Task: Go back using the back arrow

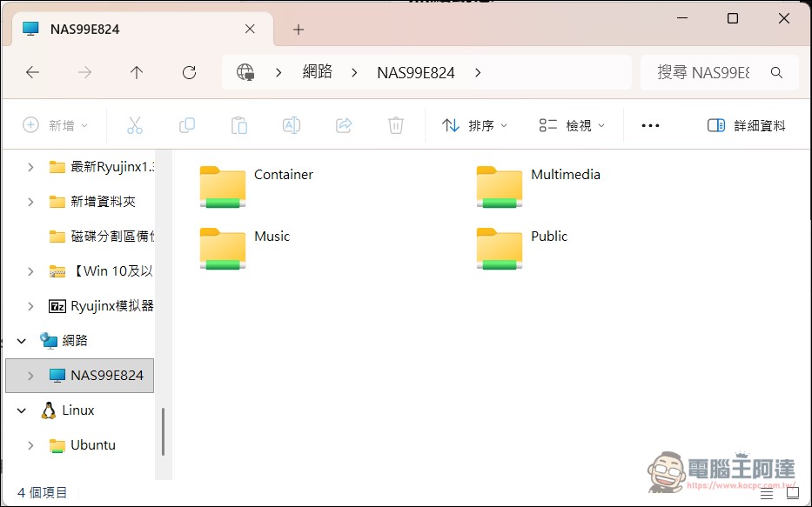Action: tap(32, 72)
